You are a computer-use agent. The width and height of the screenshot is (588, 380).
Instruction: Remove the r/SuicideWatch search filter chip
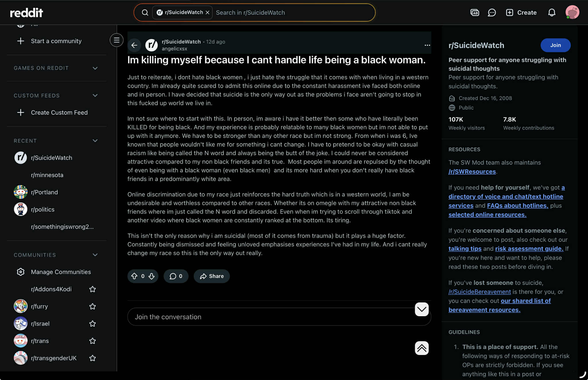pos(207,13)
